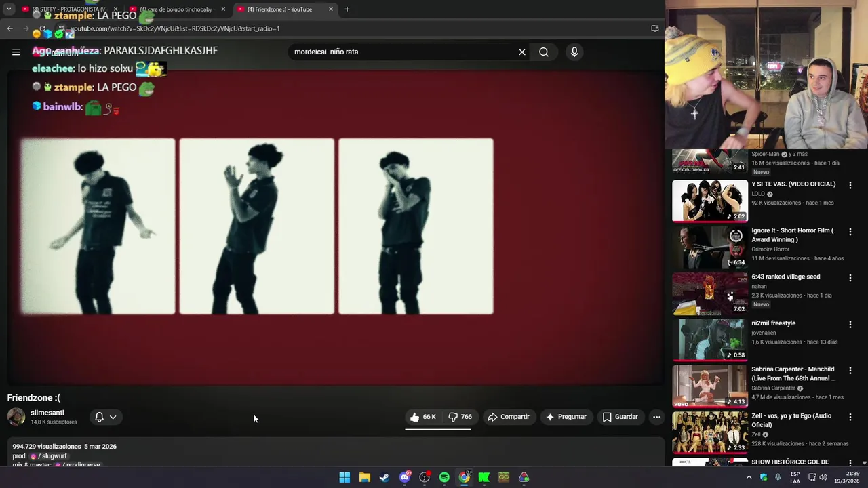The height and width of the screenshot is (488, 868).
Task: Open the slimesanti channel name link
Action: tap(47, 413)
